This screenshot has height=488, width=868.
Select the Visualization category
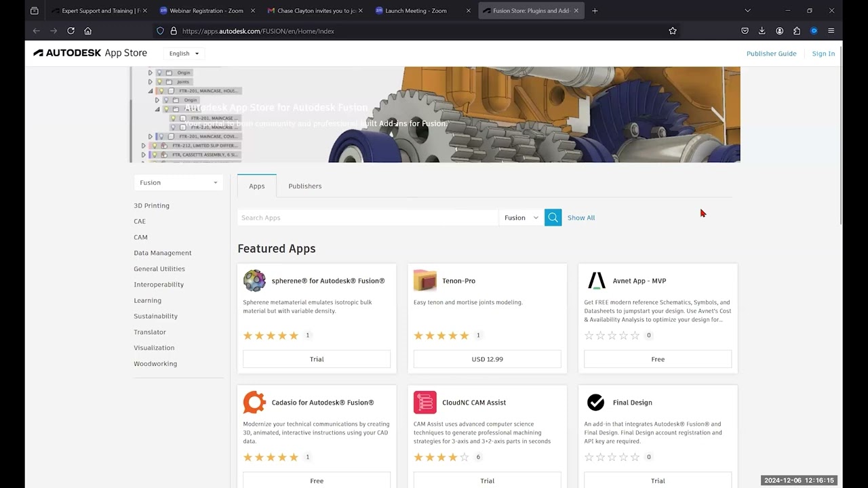(154, 348)
